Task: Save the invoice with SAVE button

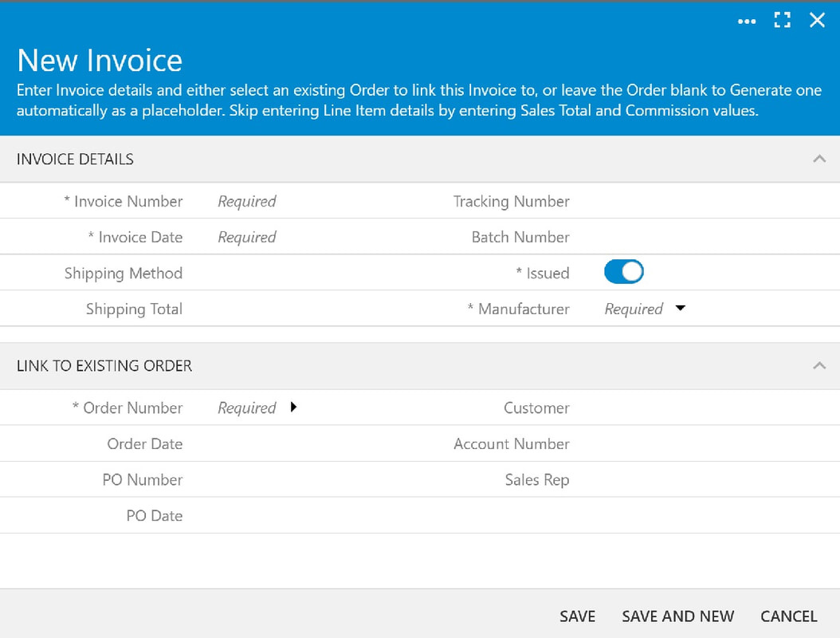Action: coord(578,616)
